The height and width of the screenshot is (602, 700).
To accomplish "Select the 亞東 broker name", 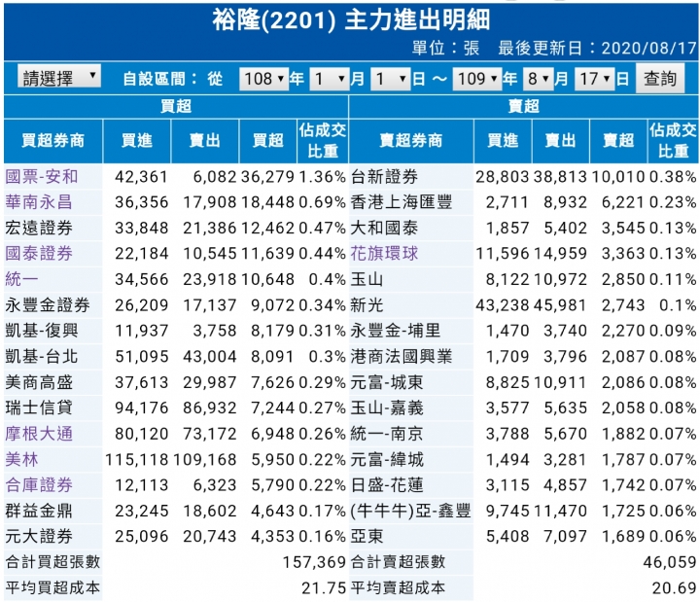I will point(367,536).
